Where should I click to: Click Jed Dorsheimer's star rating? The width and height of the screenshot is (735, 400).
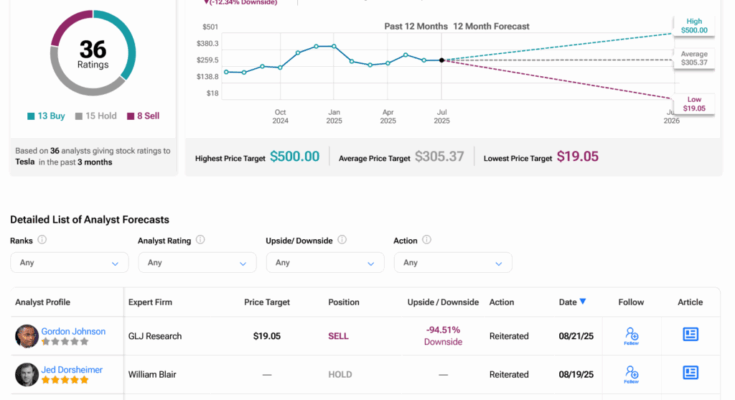(x=65, y=380)
